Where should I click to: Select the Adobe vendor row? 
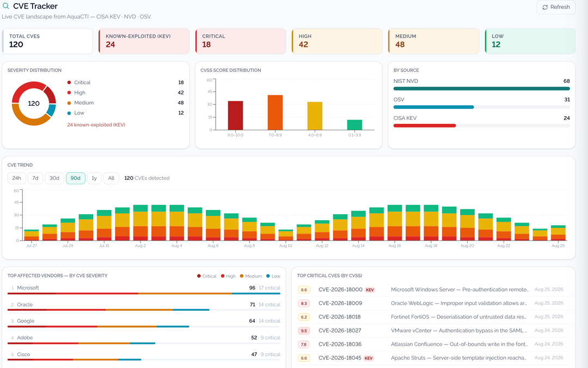[x=144, y=339]
